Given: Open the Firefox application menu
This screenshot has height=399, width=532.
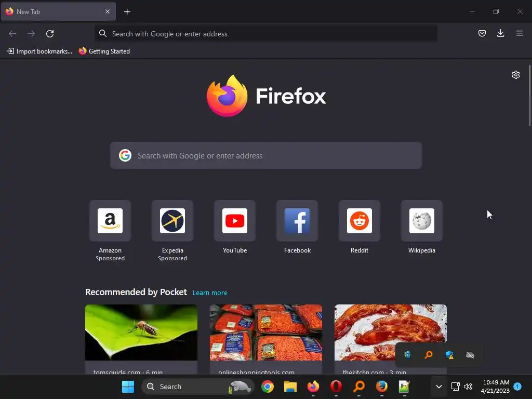Looking at the screenshot, I should (519, 33).
